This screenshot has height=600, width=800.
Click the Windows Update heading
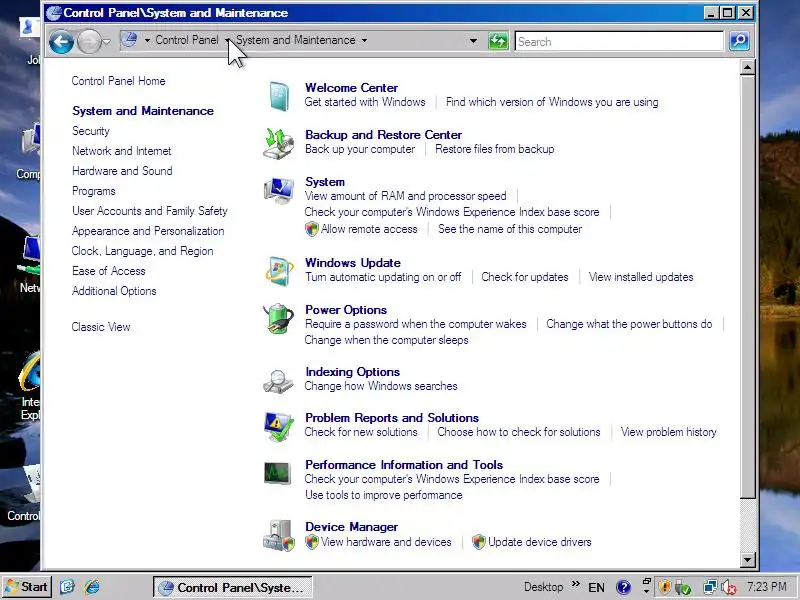coord(353,263)
